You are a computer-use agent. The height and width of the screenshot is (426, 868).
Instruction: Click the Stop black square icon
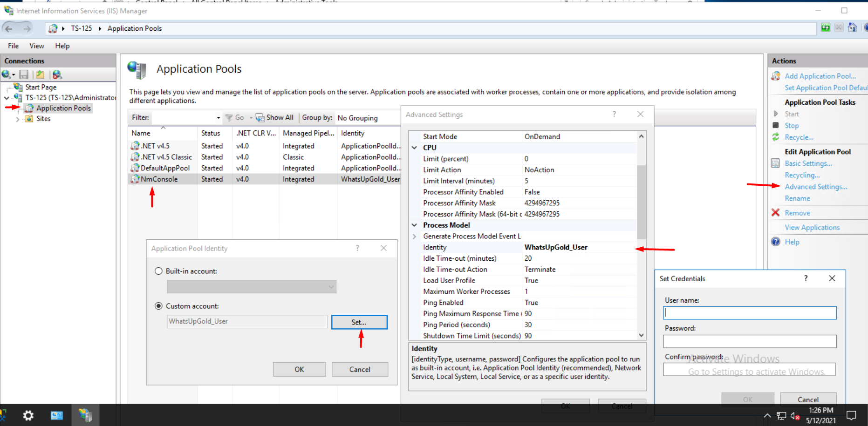[776, 125]
